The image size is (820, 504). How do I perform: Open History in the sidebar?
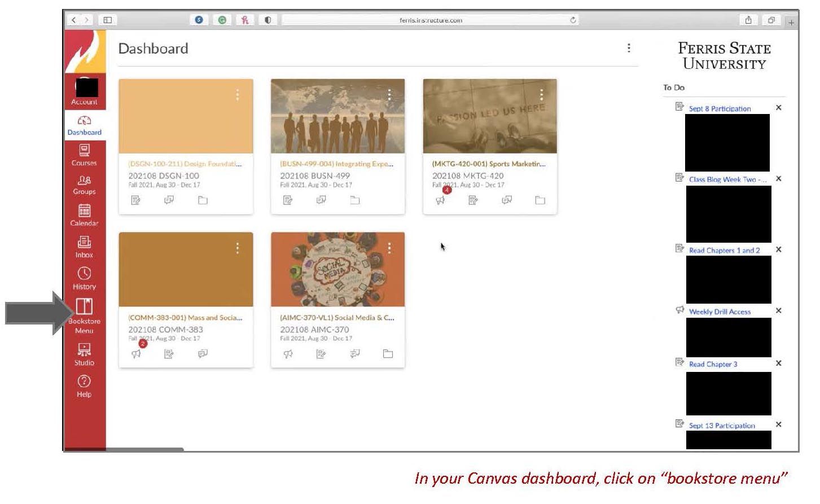pos(84,279)
